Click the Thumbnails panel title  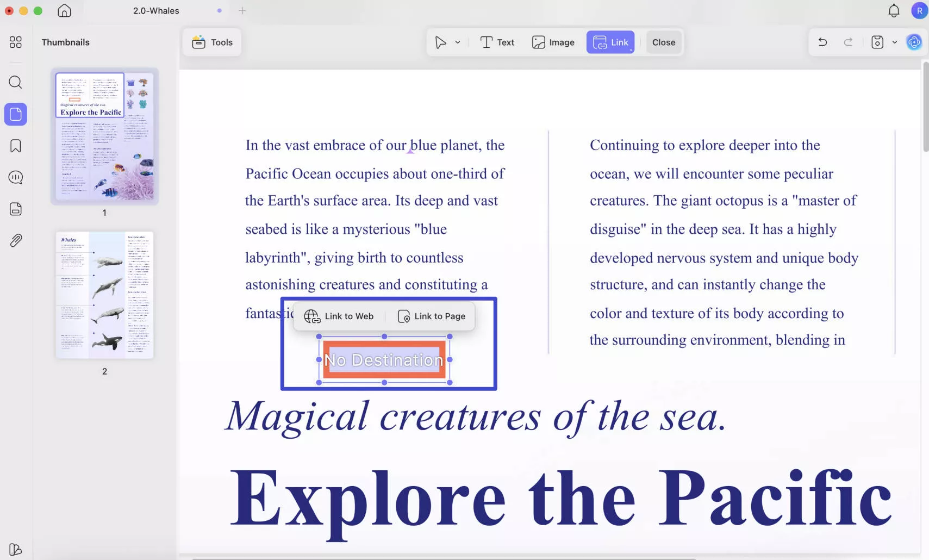tap(66, 42)
